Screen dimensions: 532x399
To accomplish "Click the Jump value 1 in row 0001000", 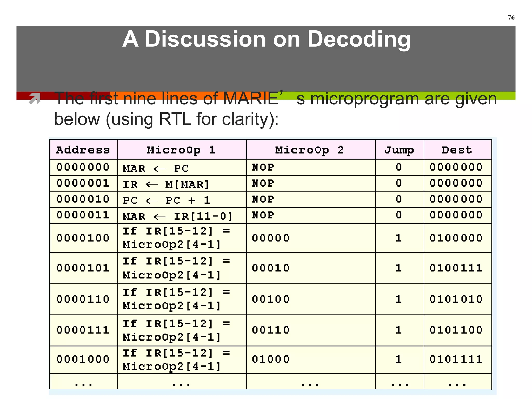I will (x=399, y=360).
